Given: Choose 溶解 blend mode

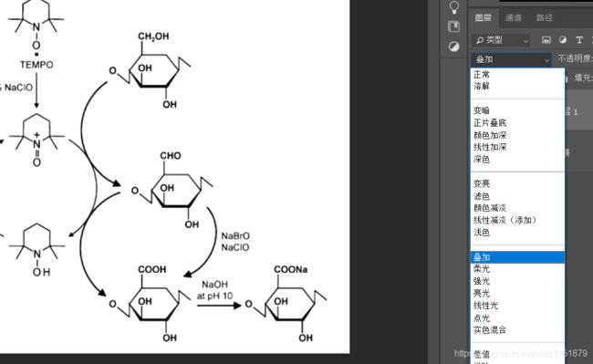Looking at the screenshot, I should 517,86.
